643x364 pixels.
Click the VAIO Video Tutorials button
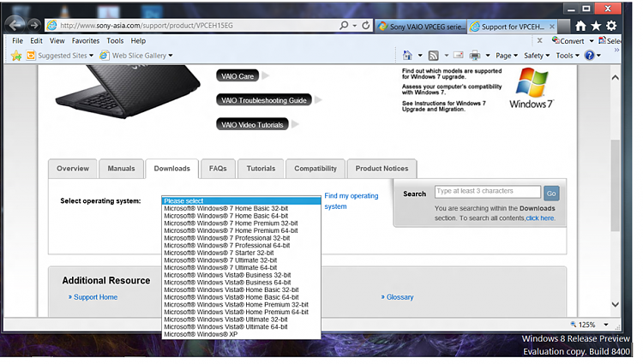(252, 124)
